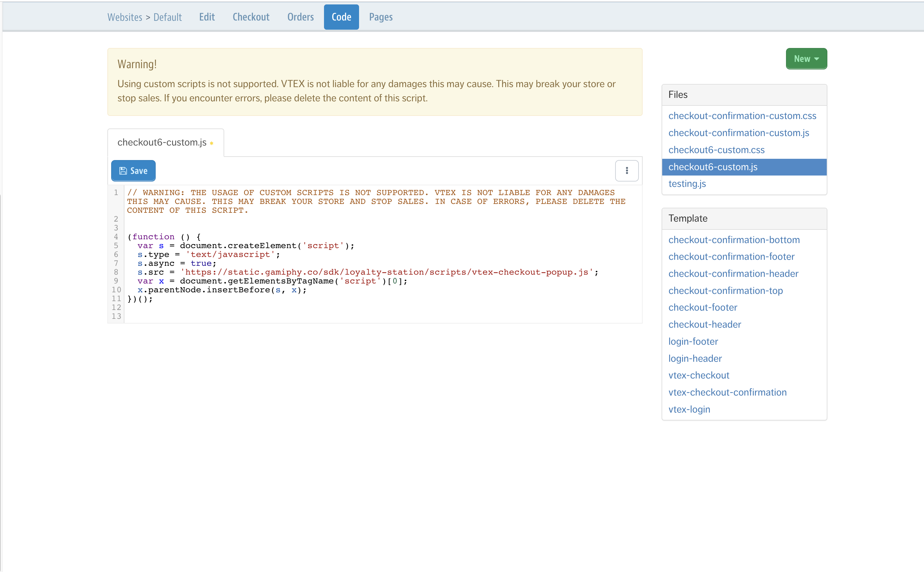This screenshot has width=924, height=572.
Task: Open the checkout-confirmation-custom.css file
Action: pyautogui.click(x=742, y=116)
